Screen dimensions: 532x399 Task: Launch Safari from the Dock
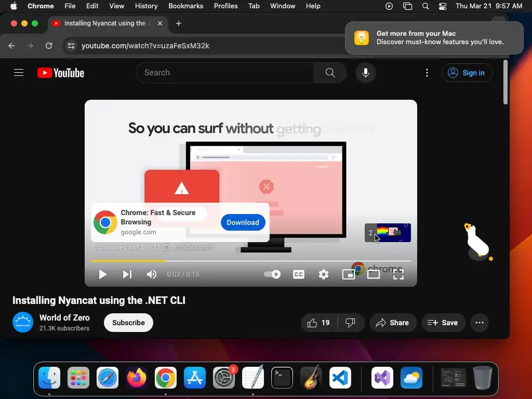coord(108,378)
